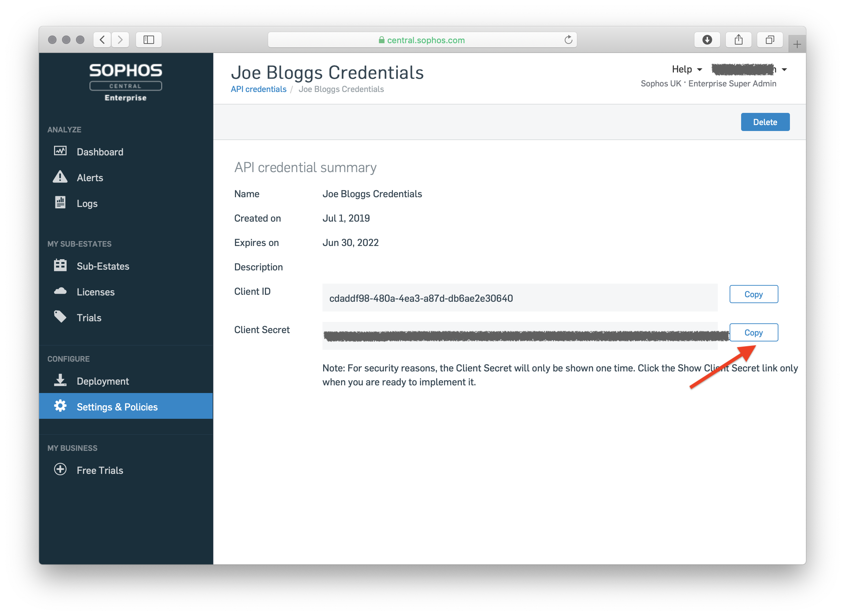
Task: Click the Client ID text field
Action: [x=520, y=298]
